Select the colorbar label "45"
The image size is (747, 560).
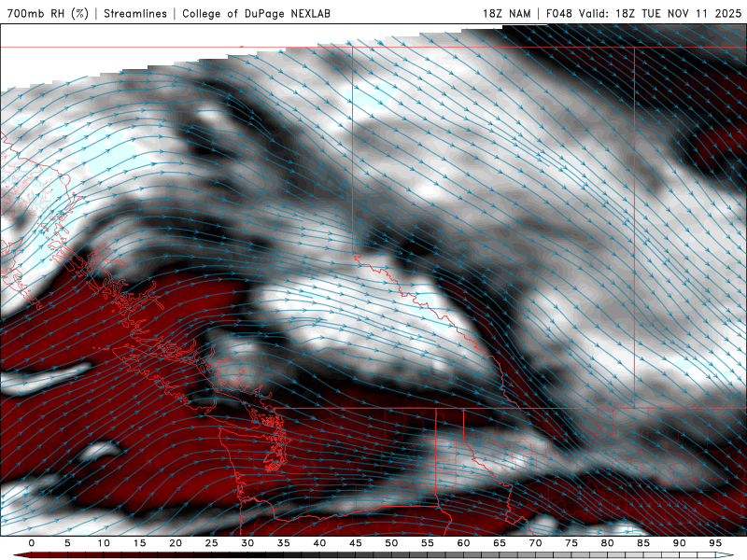coord(356,543)
